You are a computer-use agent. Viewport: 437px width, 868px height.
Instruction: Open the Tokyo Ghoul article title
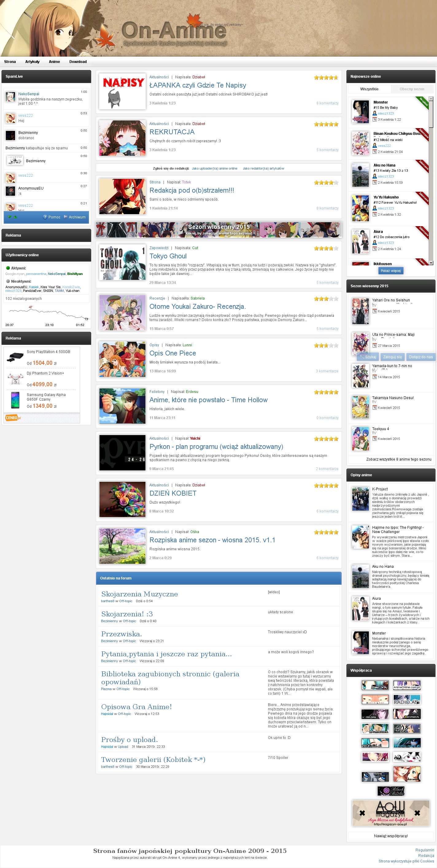[x=168, y=256]
